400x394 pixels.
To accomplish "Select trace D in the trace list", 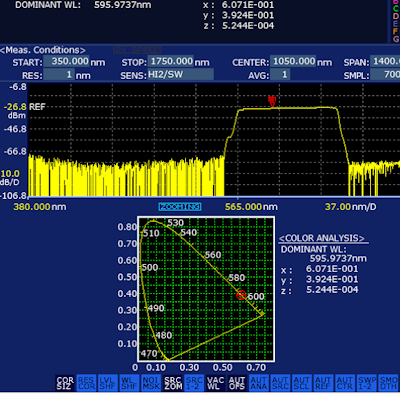I will point(396,16).
